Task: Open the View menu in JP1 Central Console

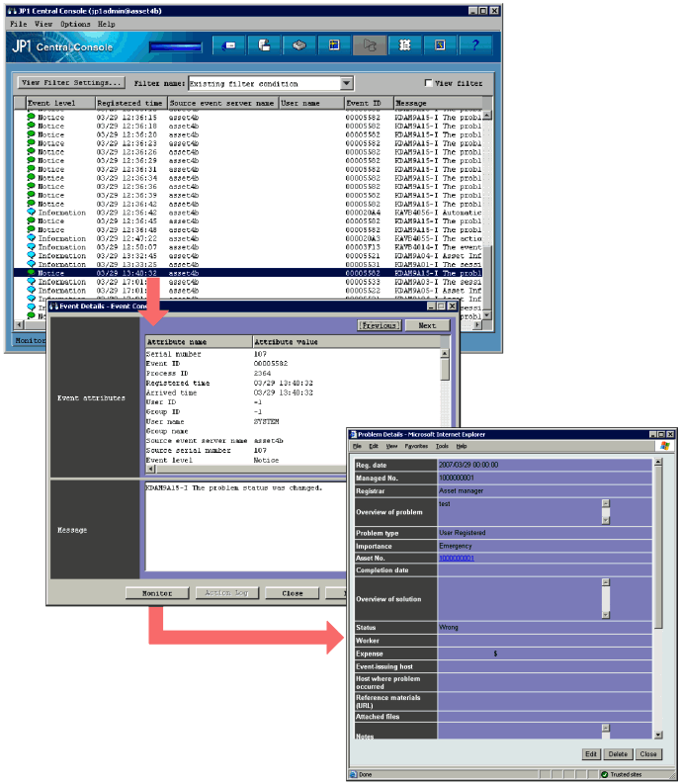Action: (x=43, y=24)
